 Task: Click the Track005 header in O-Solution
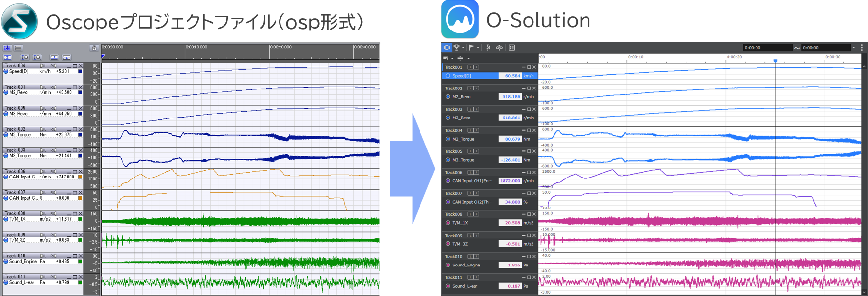click(x=453, y=151)
